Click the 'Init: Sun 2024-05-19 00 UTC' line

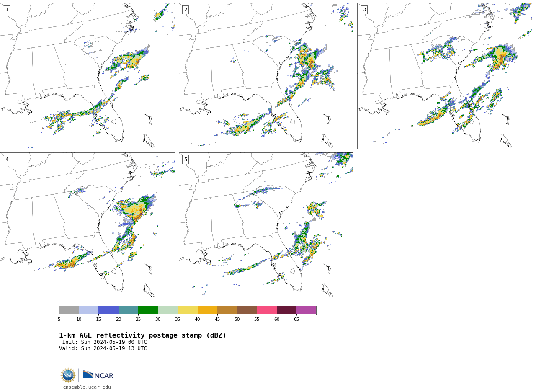click(x=105, y=342)
